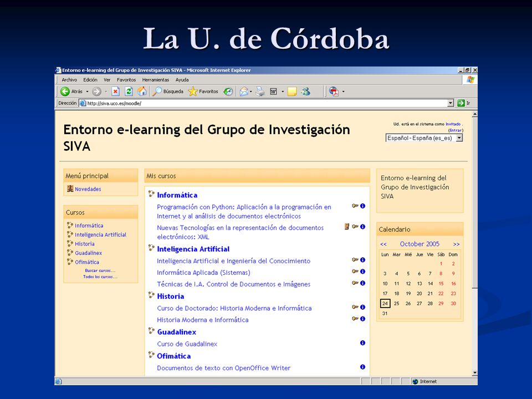Click info icon for Curso de Guadalinex
Viewport: 532px width, 399px height.
362,343
